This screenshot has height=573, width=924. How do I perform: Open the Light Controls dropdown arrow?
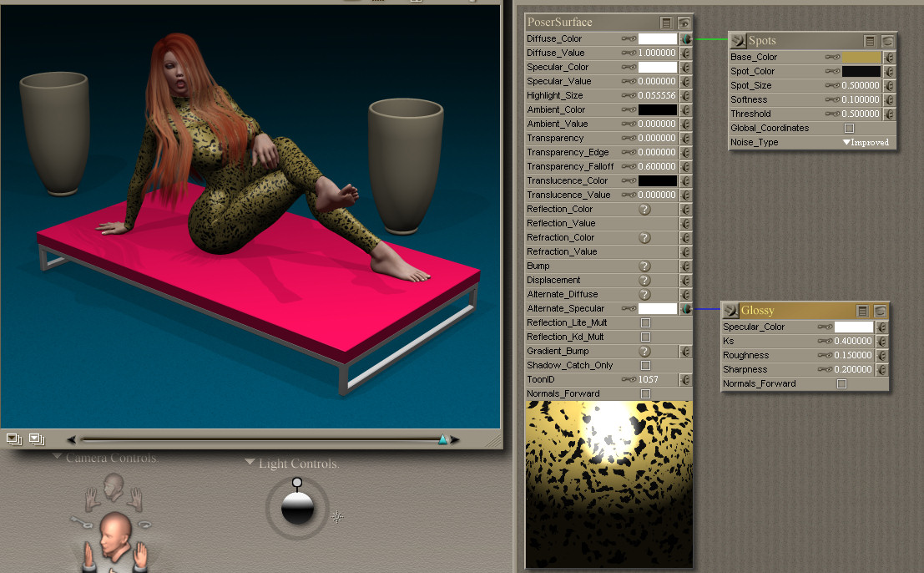pyautogui.click(x=250, y=463)
